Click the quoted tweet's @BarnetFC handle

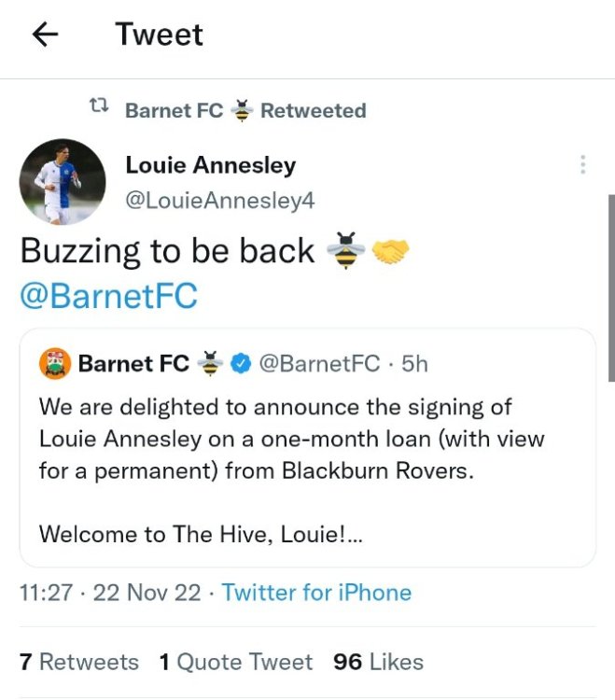click(x=318, y=363)
